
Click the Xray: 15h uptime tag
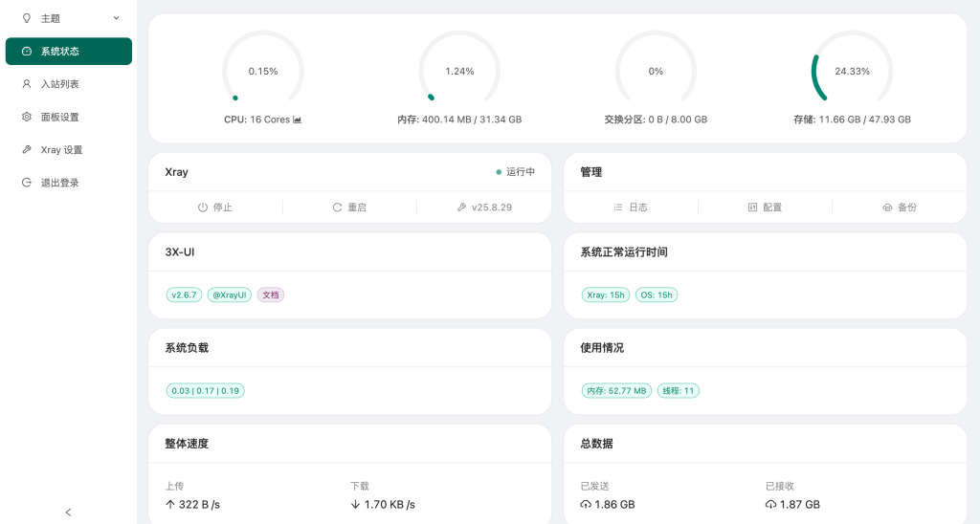[x=606, y=295]
